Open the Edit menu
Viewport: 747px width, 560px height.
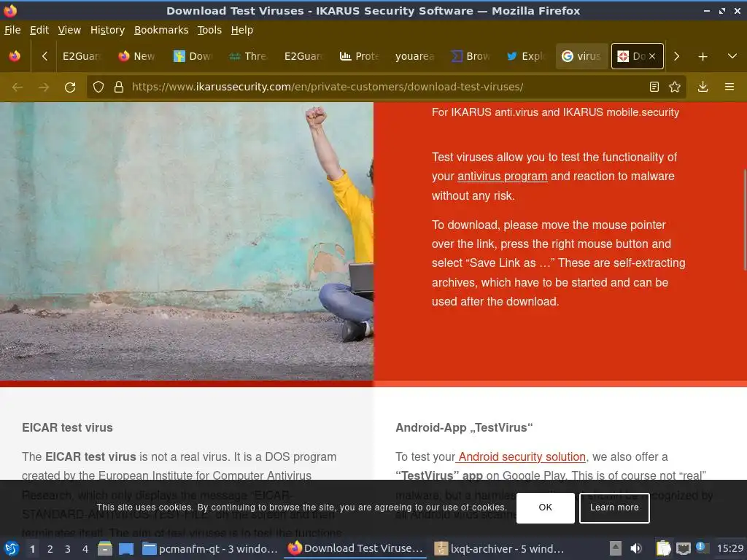click(39, 30)
